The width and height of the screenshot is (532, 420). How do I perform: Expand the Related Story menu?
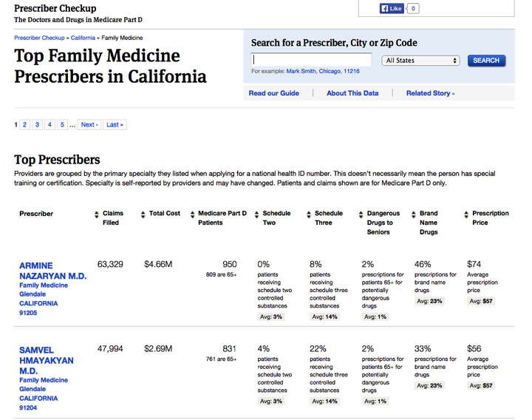pos(430,93)
